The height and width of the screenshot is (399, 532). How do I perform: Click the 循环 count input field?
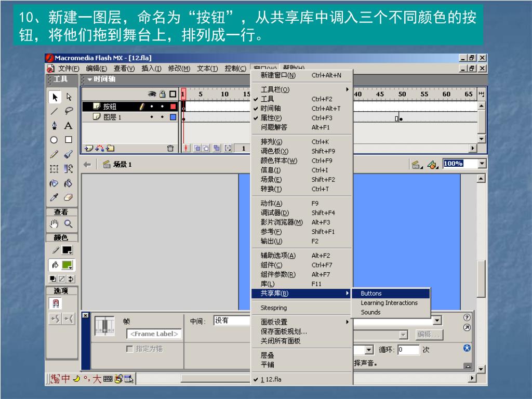(408, 350)
